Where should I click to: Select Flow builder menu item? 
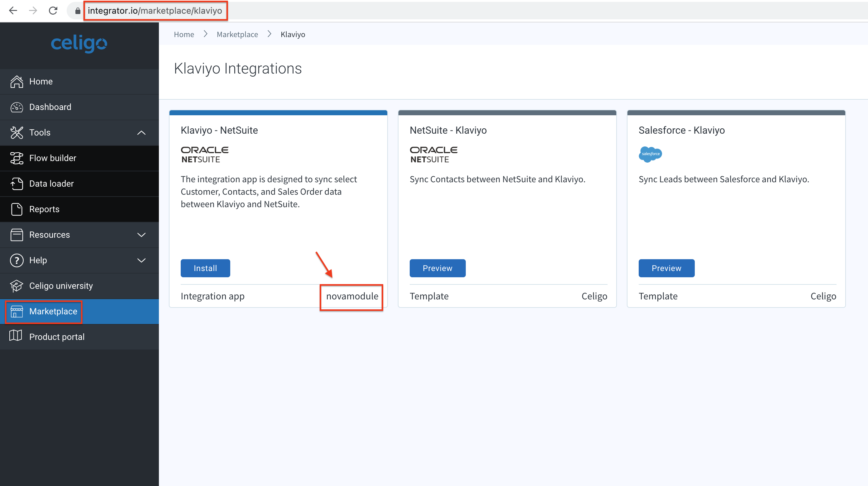pos(79,158)
